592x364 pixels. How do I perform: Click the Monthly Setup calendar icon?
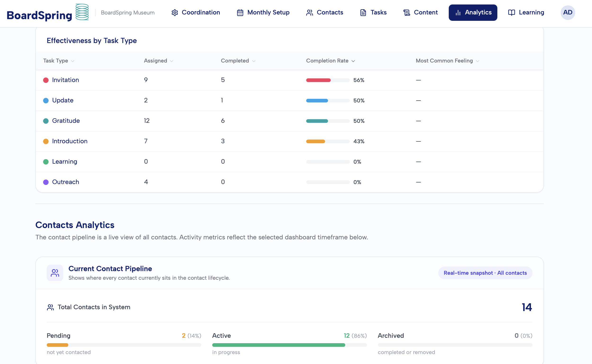point(240,13)
